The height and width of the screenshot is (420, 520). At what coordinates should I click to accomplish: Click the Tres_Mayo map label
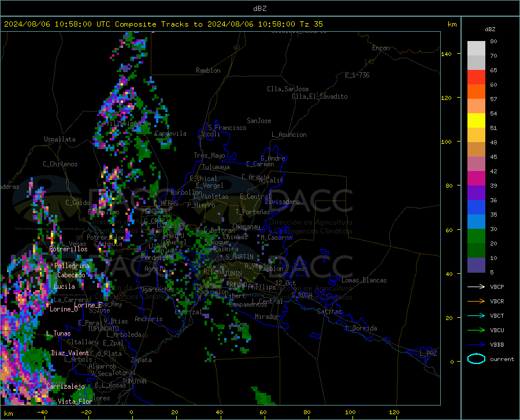point(209,155)
